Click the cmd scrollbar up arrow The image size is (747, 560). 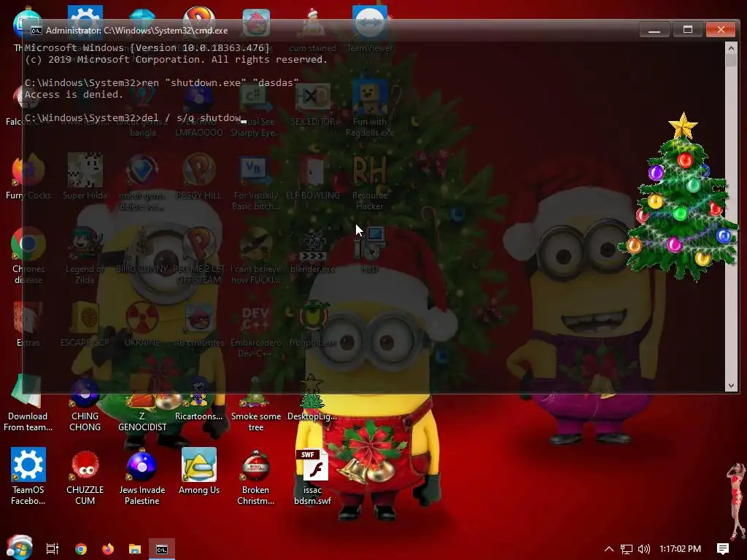(731, 47)
